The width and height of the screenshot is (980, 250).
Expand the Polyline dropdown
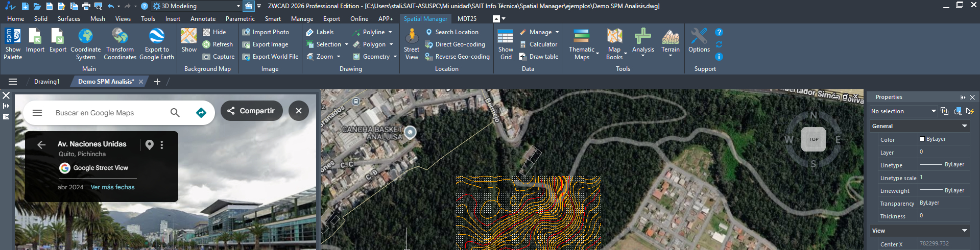pos(390,32)
